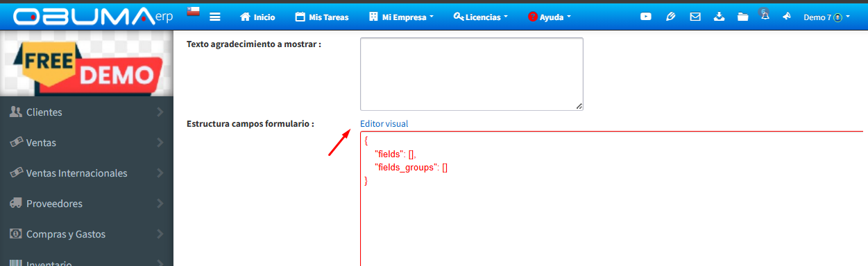Click the download tray icon
The image size is (868, 266).
click(719, 17)
